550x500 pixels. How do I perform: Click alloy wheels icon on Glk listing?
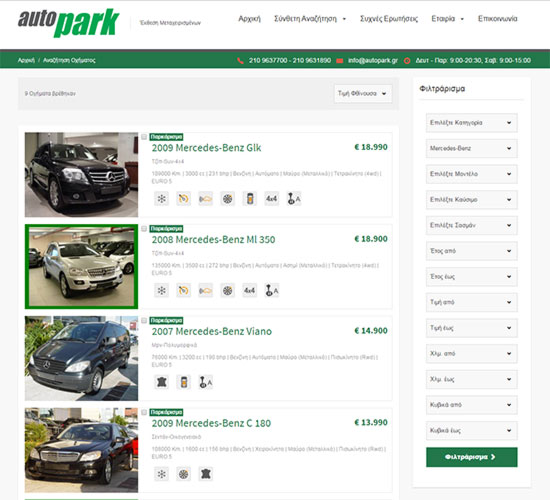pyautogui.click(x=228, y=199)
